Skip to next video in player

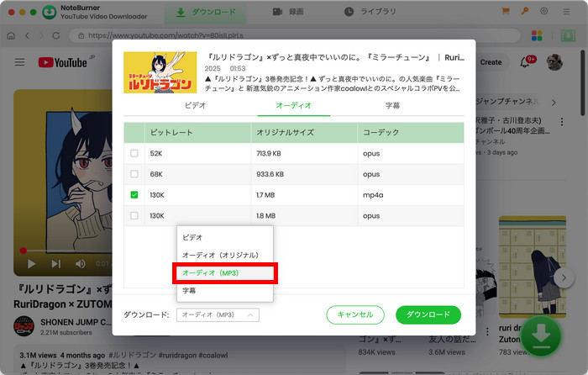point(56,264)
